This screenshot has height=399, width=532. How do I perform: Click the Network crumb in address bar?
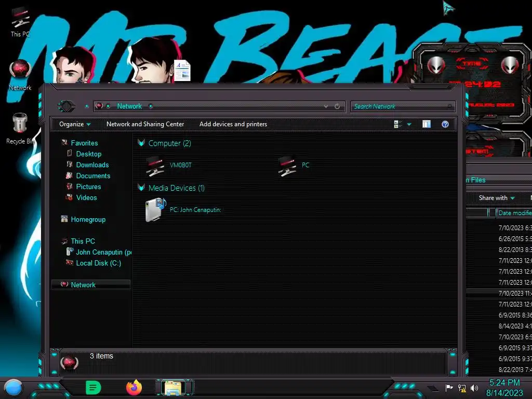pos(129,106)
